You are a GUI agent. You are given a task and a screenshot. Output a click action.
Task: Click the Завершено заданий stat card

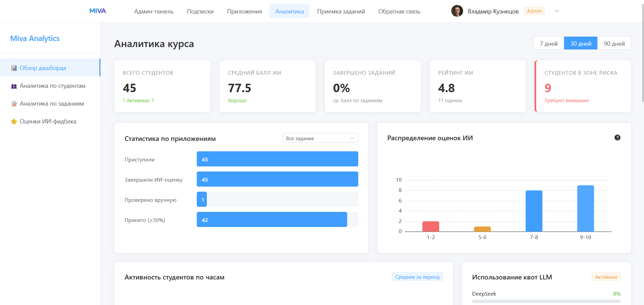(373, 86)
